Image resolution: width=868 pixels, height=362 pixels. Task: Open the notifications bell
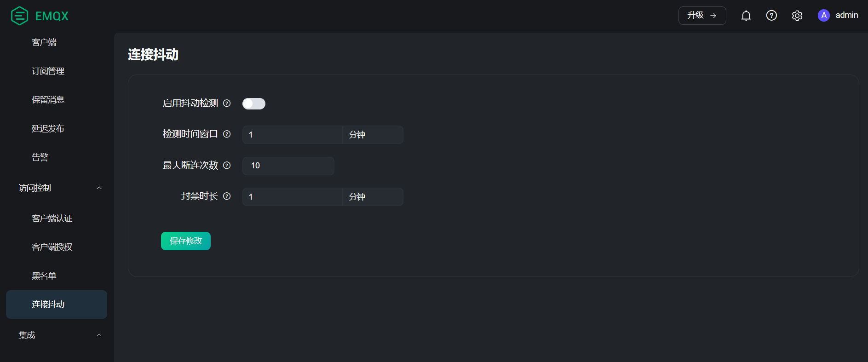tap(746, 16)
